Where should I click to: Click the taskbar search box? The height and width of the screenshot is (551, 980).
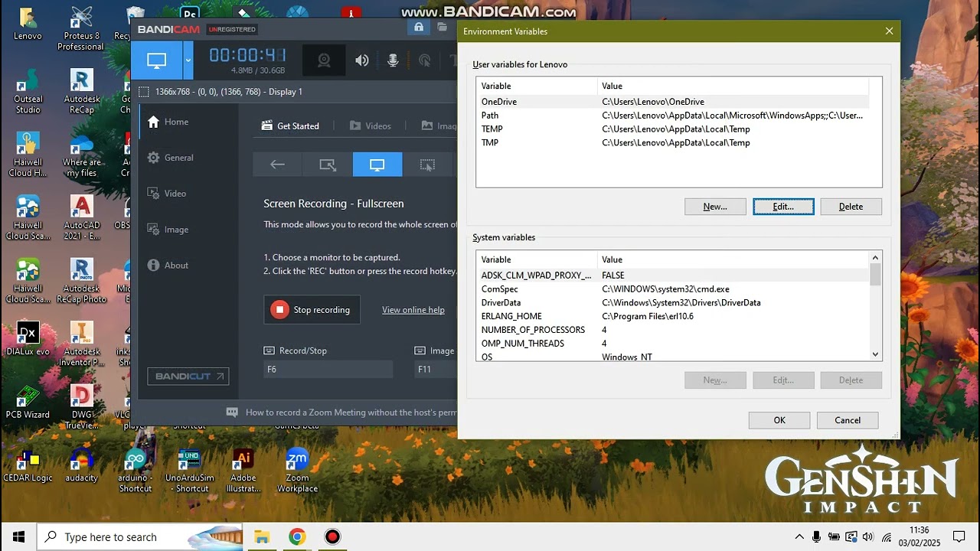pyautogui.click(x=140, y=536)
